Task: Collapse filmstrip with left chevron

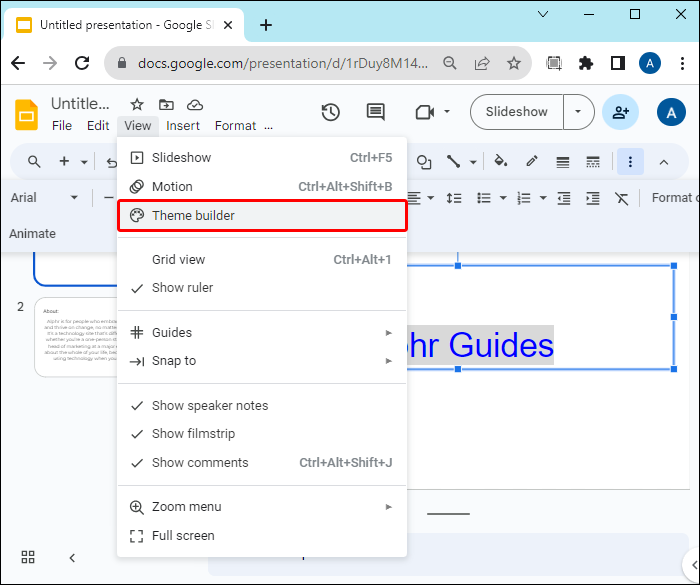Action: click(72, 557)
